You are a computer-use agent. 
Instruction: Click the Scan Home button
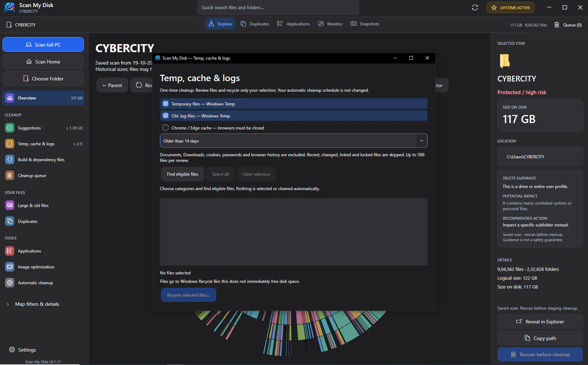tap(43, 62)
